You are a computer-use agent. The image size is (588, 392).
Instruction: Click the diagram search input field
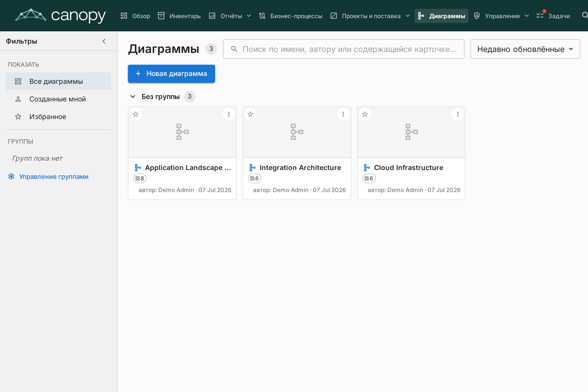click(343, 49)
